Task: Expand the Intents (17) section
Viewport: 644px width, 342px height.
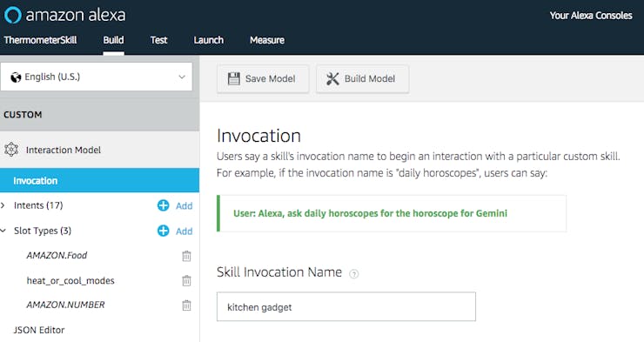Action: pyautogui.click(x=3, y=205)
